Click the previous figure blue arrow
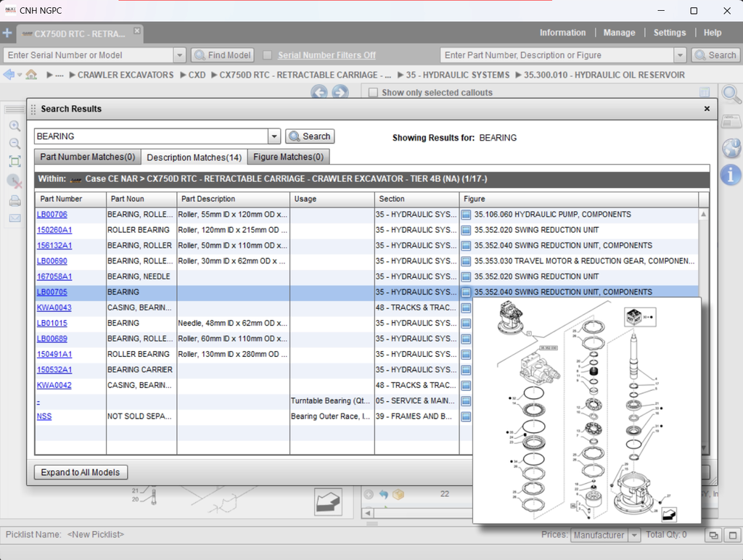Viewport: 743px width, 560px height. [319, 92]
